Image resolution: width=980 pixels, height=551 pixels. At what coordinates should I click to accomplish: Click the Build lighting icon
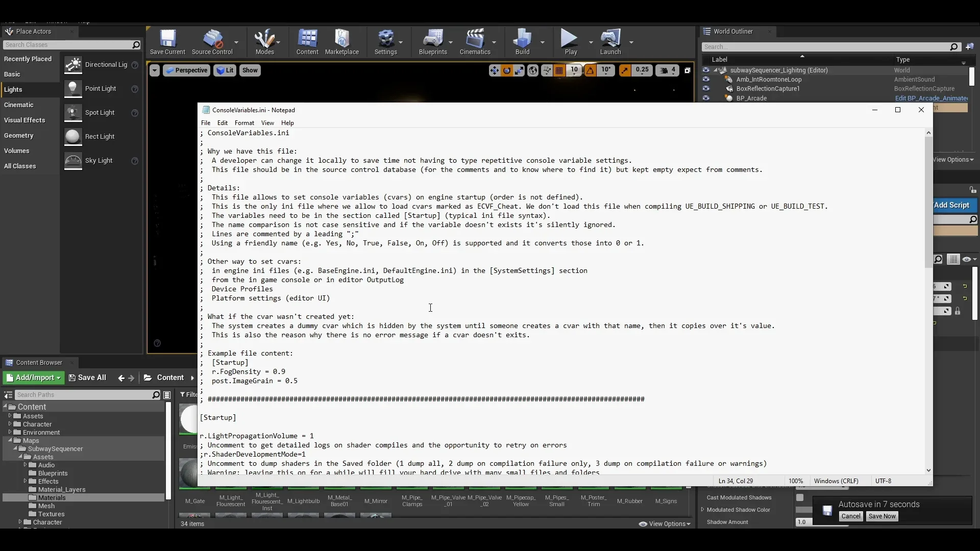coord(522,42)
